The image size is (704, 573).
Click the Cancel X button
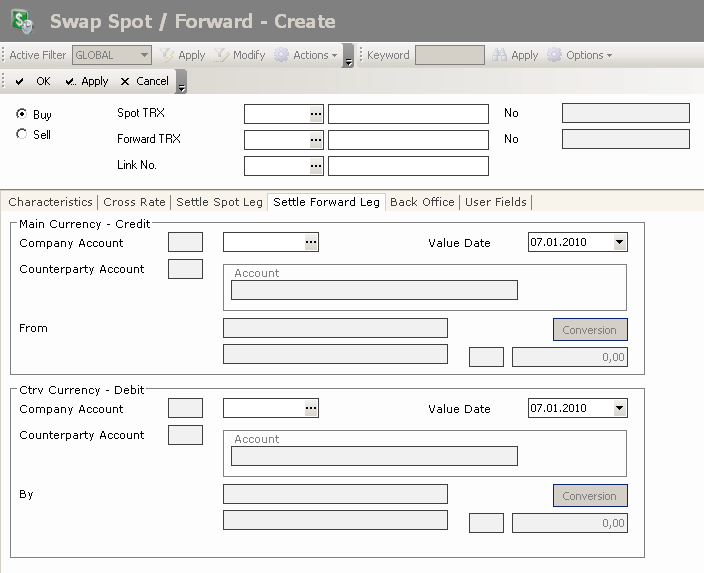click(x=144, y=81)
